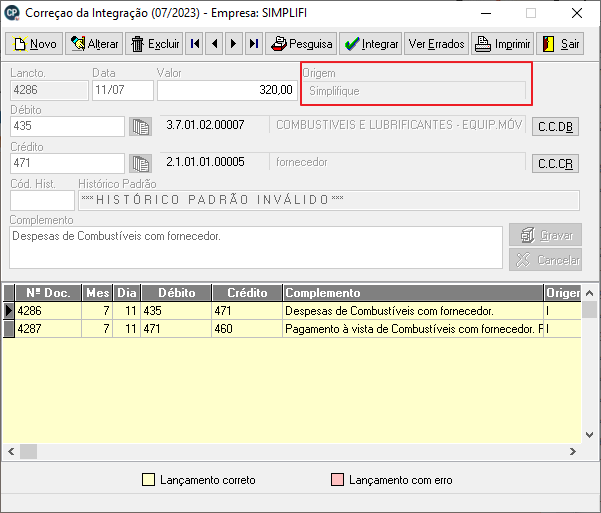Click the Alterar toolbar button
Screen dimensions: 601x513
[94, 44]
